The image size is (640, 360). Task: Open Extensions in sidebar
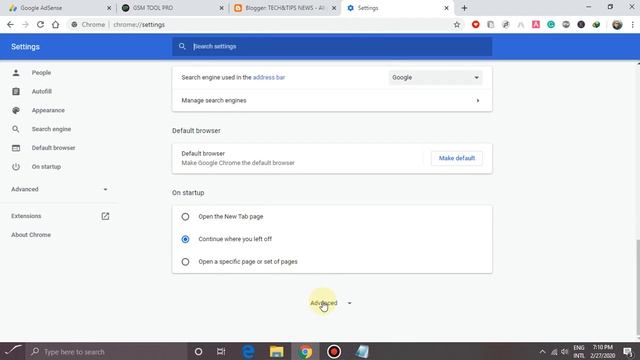tap(26, 216)
